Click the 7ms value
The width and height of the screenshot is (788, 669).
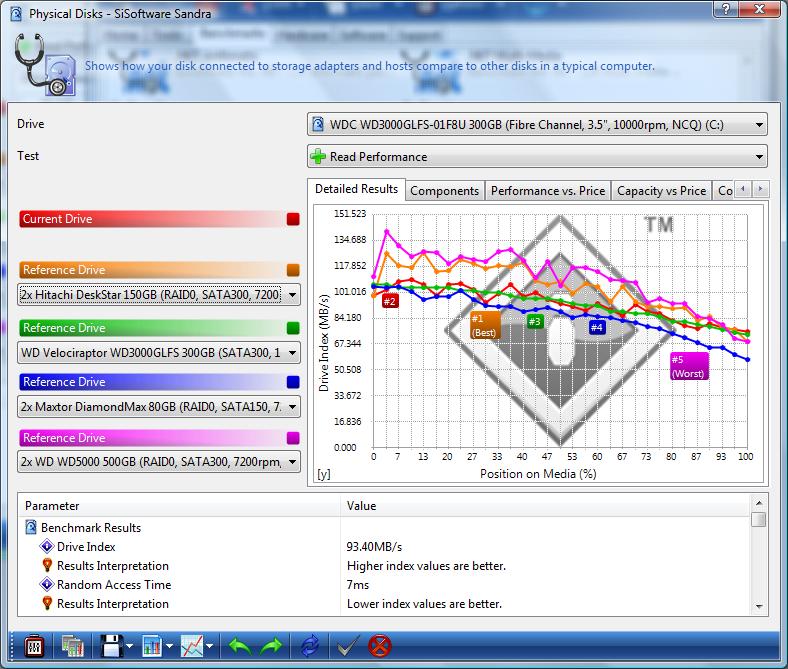click(358, 585)
